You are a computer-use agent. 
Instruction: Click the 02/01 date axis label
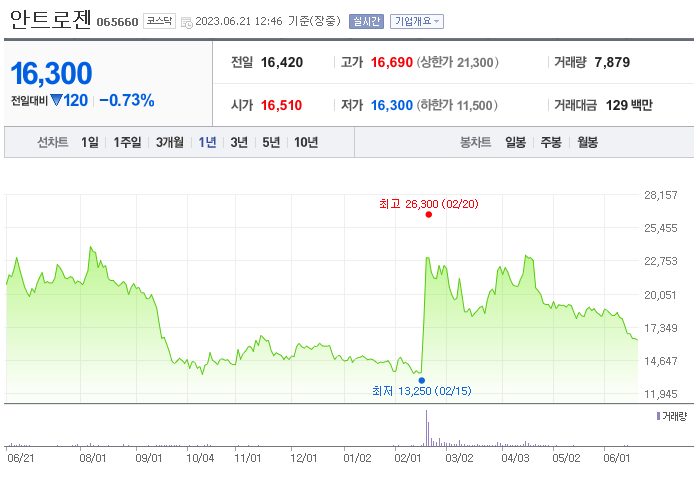408,458
